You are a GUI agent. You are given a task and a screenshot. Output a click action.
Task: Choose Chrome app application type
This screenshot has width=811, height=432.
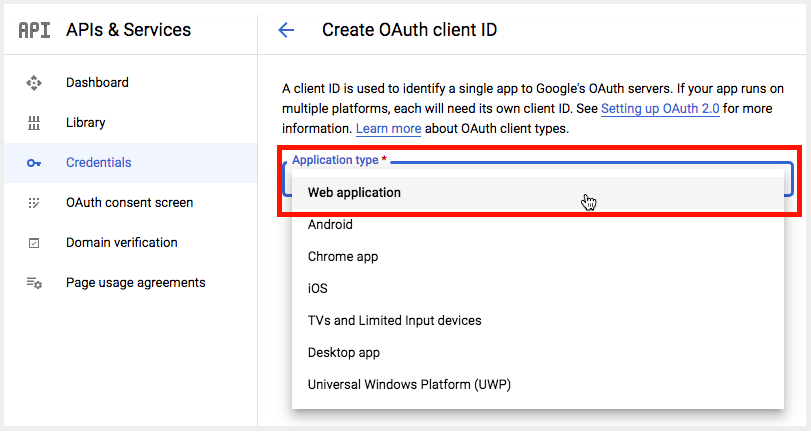click(x=538, y=257)
